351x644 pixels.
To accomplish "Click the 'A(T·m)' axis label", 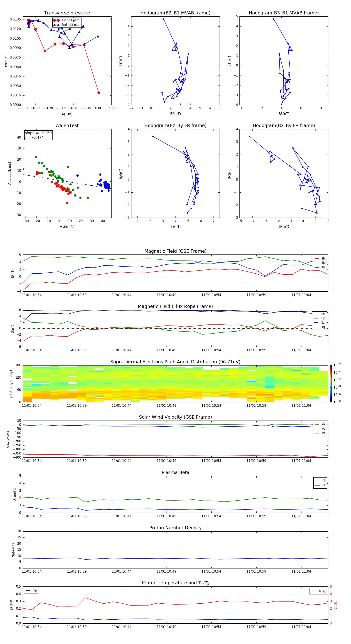I will tap(67, 114).
